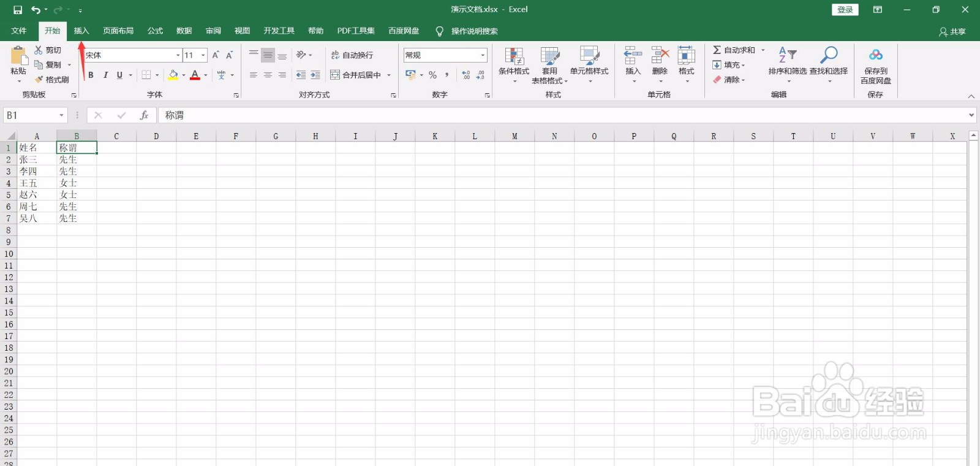The height and width of the screenshot is (466, 980).
Task: Click the 共享 Share button
Action: click(952, 31)
